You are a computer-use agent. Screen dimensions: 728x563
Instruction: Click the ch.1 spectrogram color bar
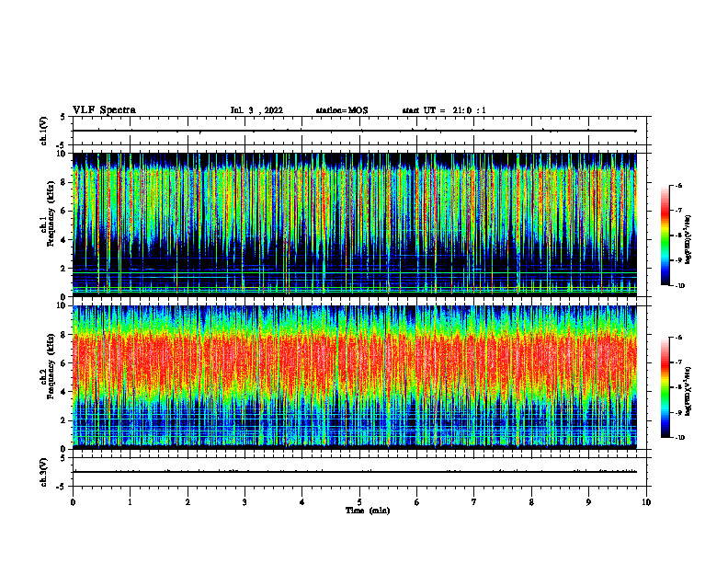point(665,236)
